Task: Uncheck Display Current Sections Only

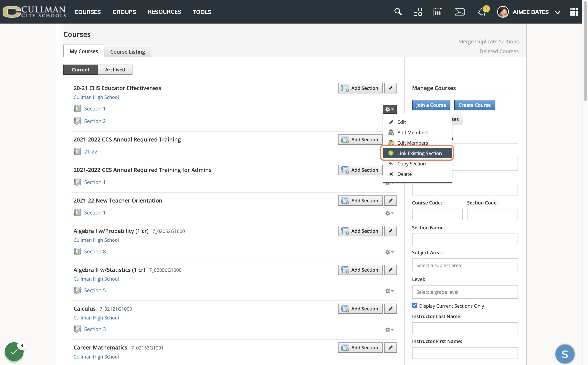Action: coord(415,305)
